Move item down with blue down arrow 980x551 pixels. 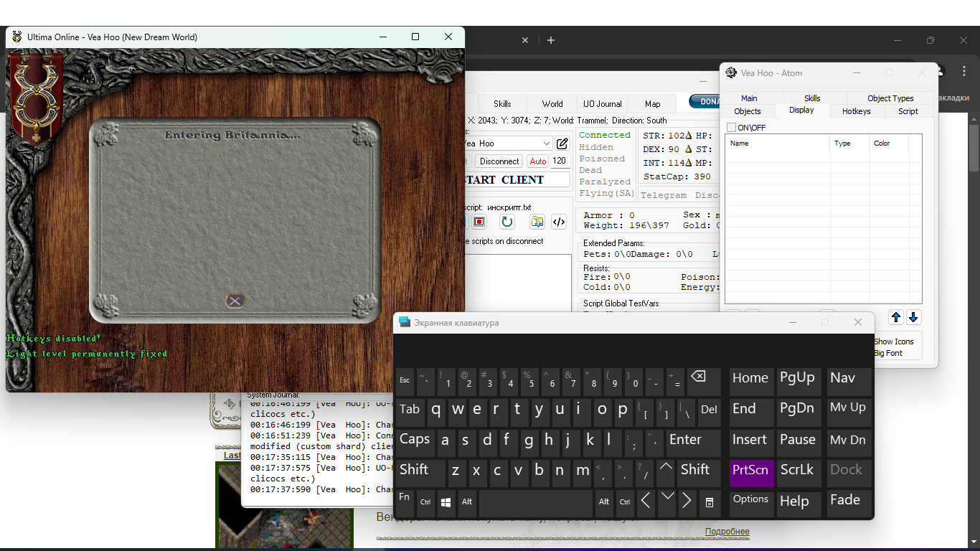913,317
